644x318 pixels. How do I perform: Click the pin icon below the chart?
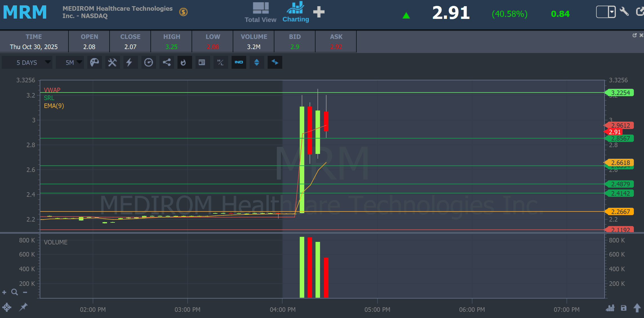click(23, 307)
